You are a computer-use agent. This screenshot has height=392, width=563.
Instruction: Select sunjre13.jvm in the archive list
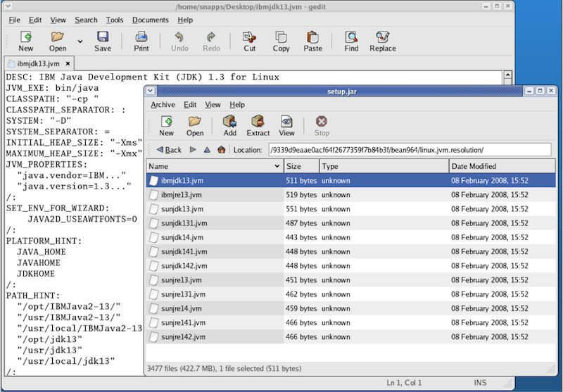point(350,279)
